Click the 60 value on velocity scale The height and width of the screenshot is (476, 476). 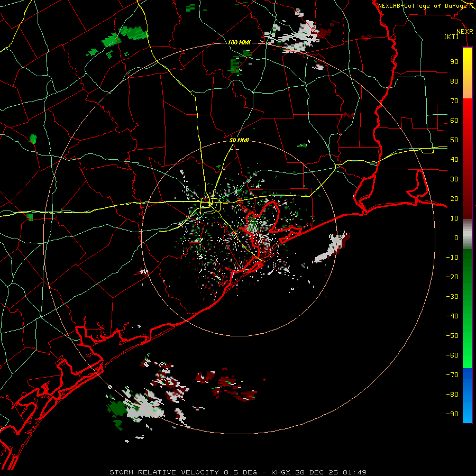pos(454,120)
